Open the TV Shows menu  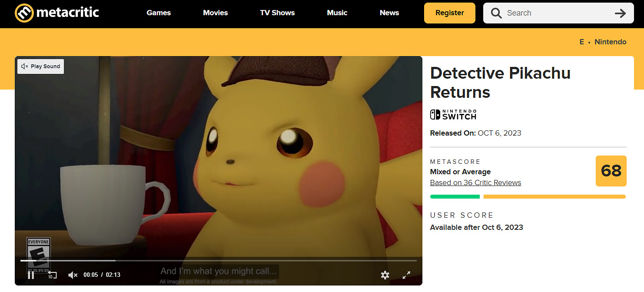click(x=277, y=13)
